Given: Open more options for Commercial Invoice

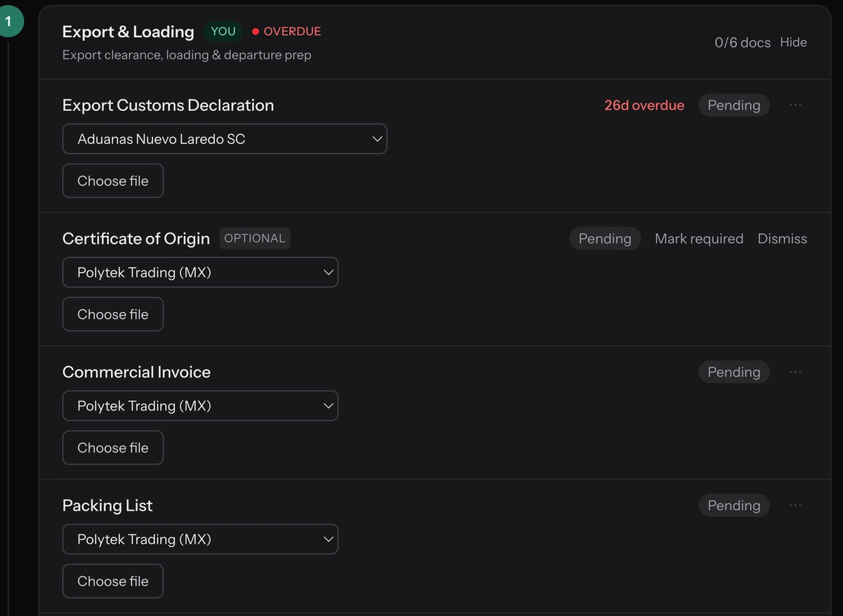Looking at the screenshot, I should tap(795, 372).
